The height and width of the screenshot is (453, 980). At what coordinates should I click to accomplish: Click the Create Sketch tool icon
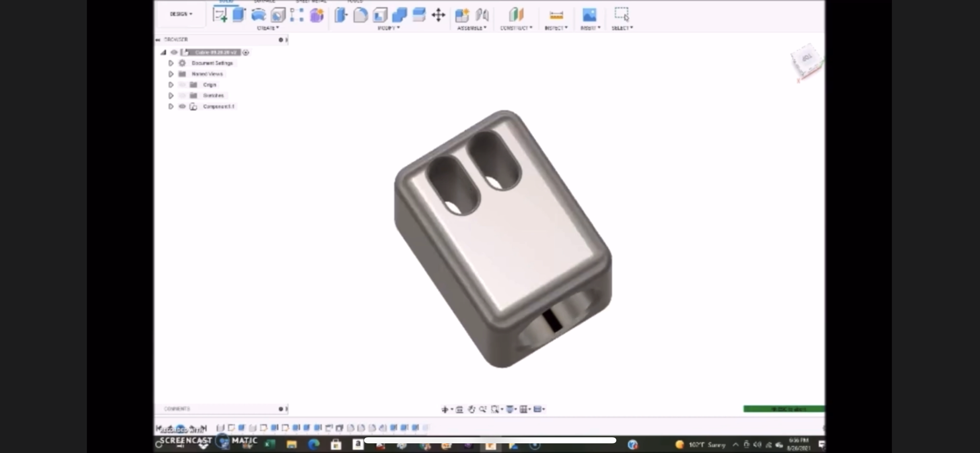pos(220,15)
